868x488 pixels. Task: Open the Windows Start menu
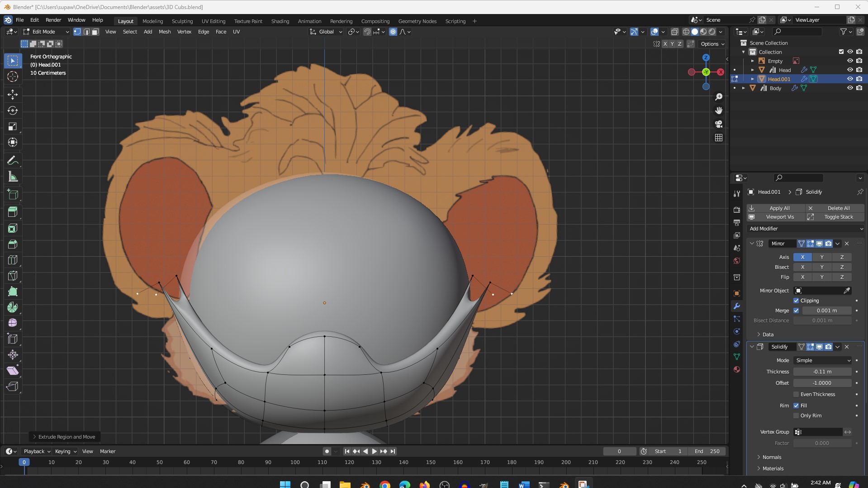pyautogui.click(x=285, y=485)
